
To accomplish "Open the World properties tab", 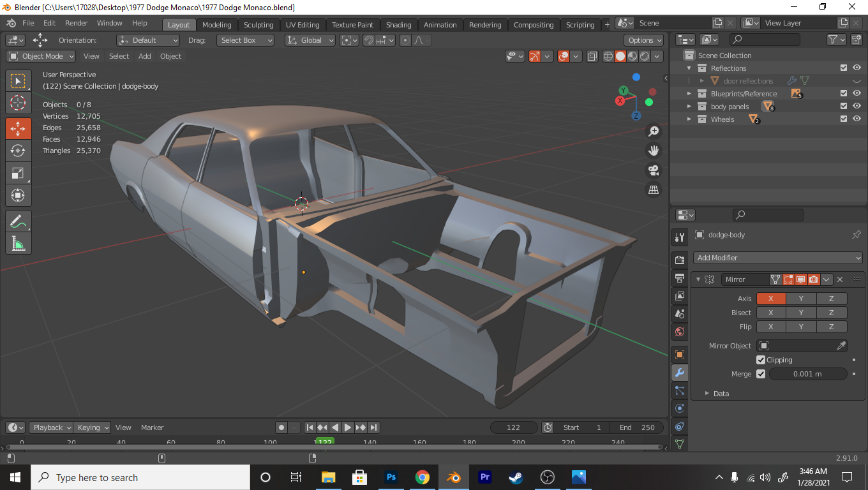I will pyautogui.click(x=680, y=332).
